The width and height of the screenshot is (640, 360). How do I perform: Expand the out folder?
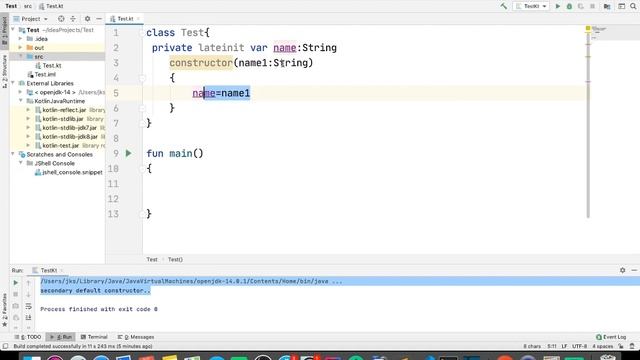(x=20, y=48)
